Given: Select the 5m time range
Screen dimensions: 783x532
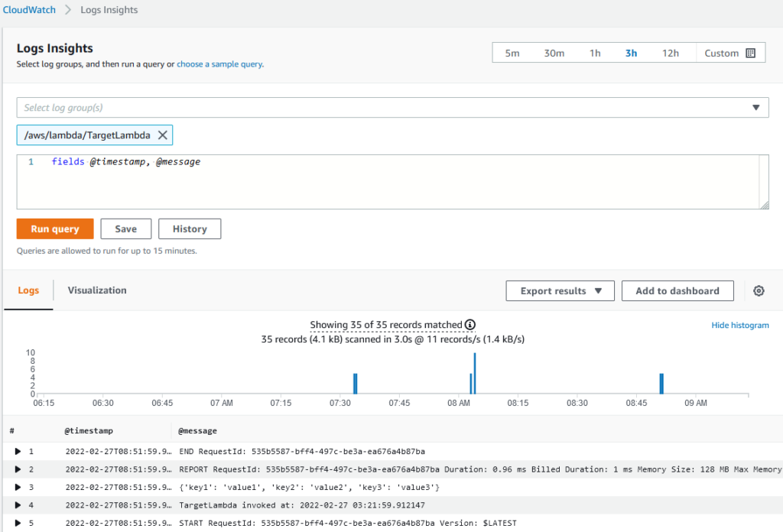Looking at the screenshot, I should 512,53.
